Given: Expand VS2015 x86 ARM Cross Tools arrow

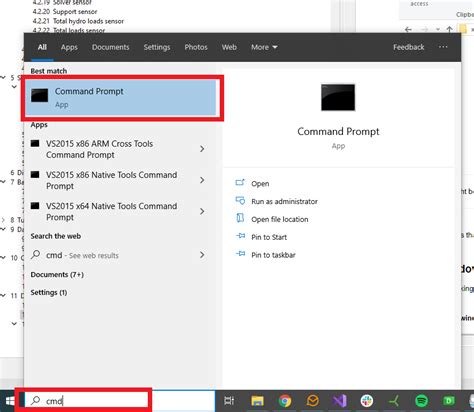Looking at the screenshot, I should pyautogui.click(x=202, y=149).
